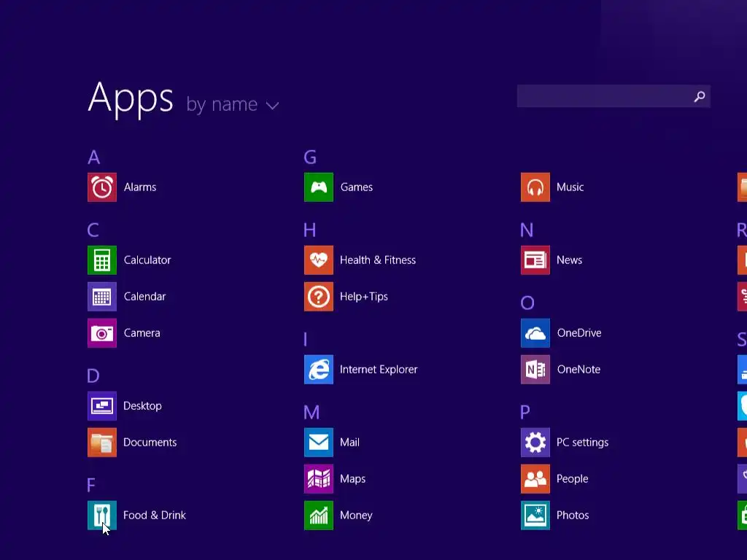Launch the OneDrive cloud icon
Image resolution: width=747 pixels, height=560 pixels.
(535, 332)
